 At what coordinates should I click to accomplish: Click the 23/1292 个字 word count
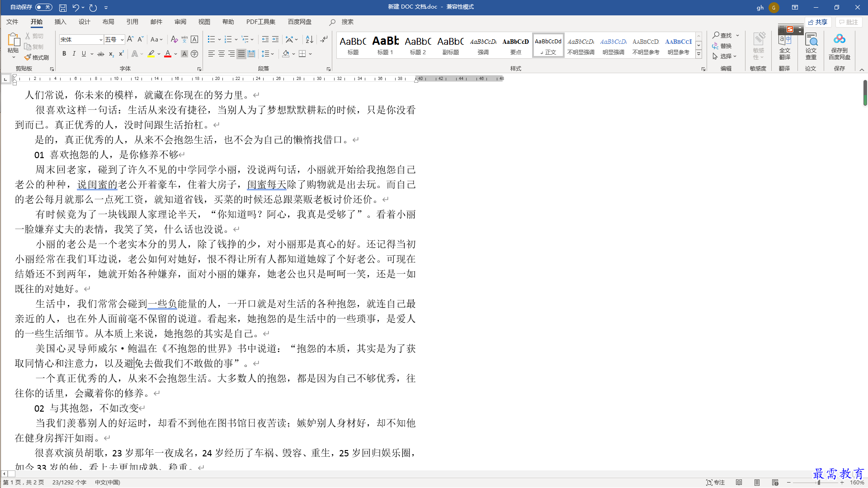(x=69, y=482)
